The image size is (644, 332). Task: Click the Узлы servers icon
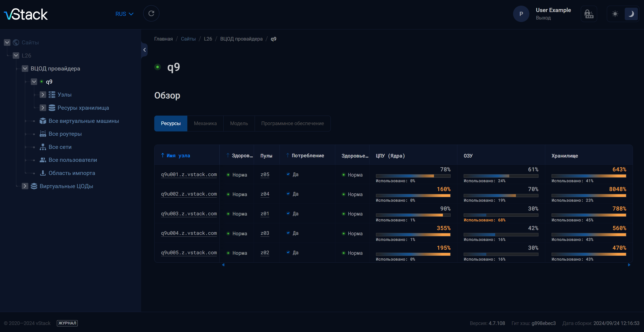(52, 95)
